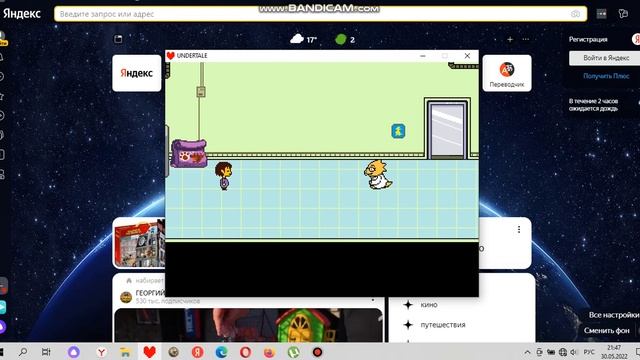Click the volume speaker tray icon
The width and height of the screenshot is (640, 360).
pos(574,352)
